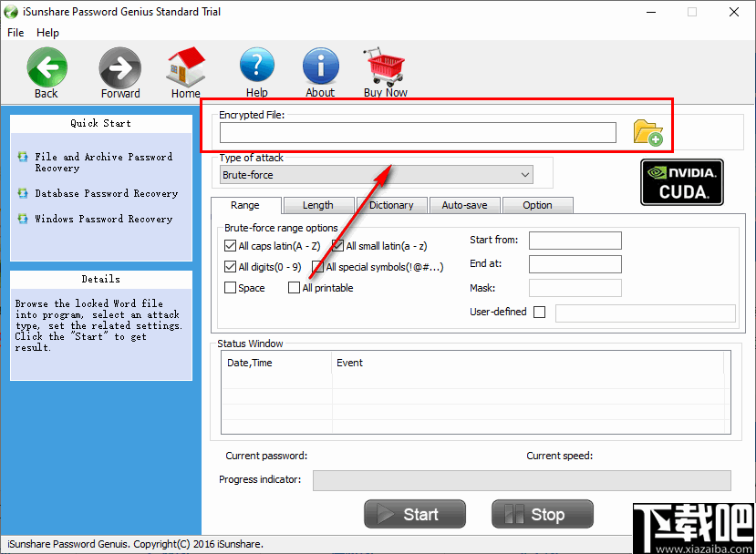The image size is (756, 554).
Task: Click the Event column header
Action: [528, 363]
